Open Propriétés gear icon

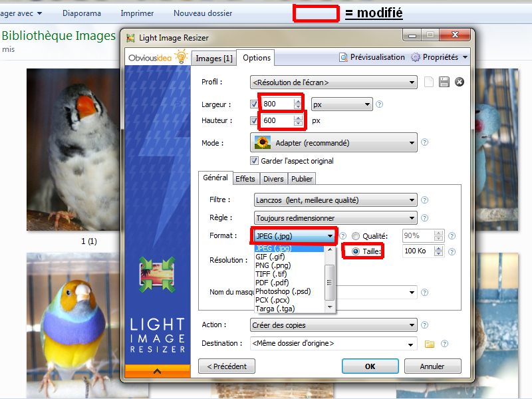pos(415,57)
